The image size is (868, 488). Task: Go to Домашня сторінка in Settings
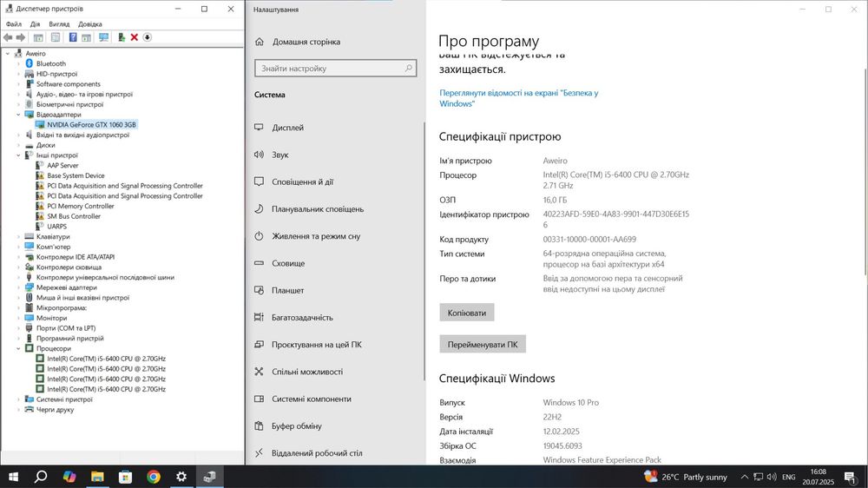pyautogui.click(x=306, y=42)
